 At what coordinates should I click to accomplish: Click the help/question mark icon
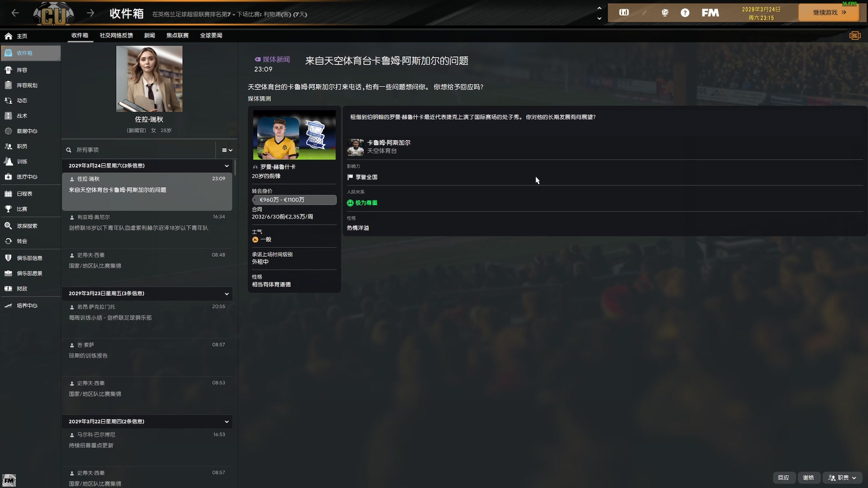(684, 13)
